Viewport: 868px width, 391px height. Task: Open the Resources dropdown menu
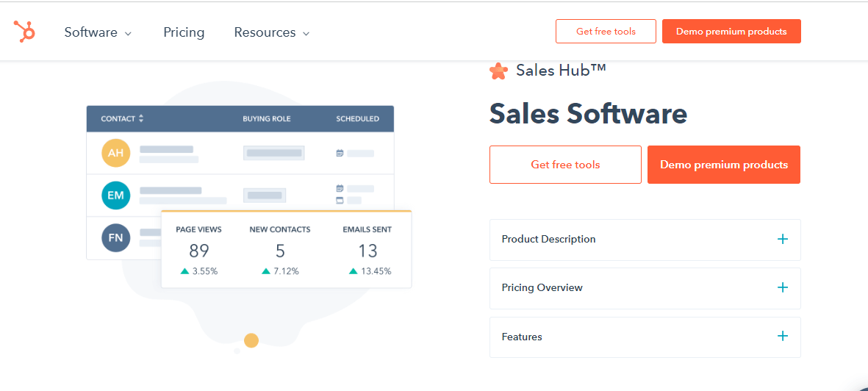(x=272, y=32)
